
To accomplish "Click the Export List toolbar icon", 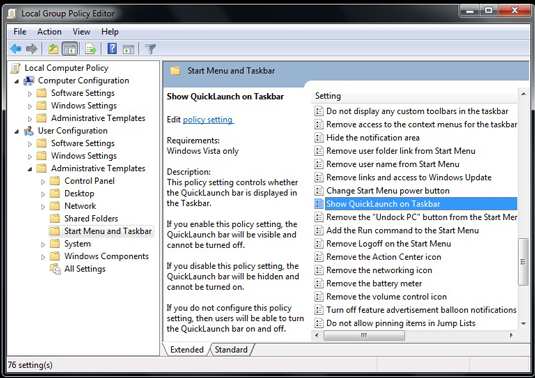I will [91, 49].
